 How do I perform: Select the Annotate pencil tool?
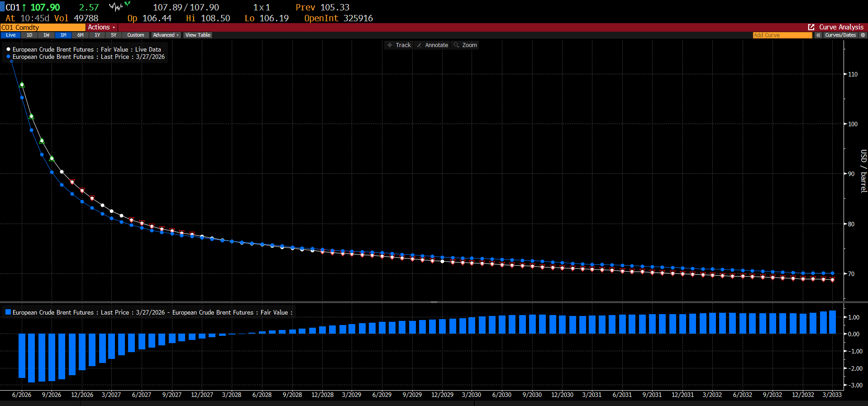click(x=432, y=45)
